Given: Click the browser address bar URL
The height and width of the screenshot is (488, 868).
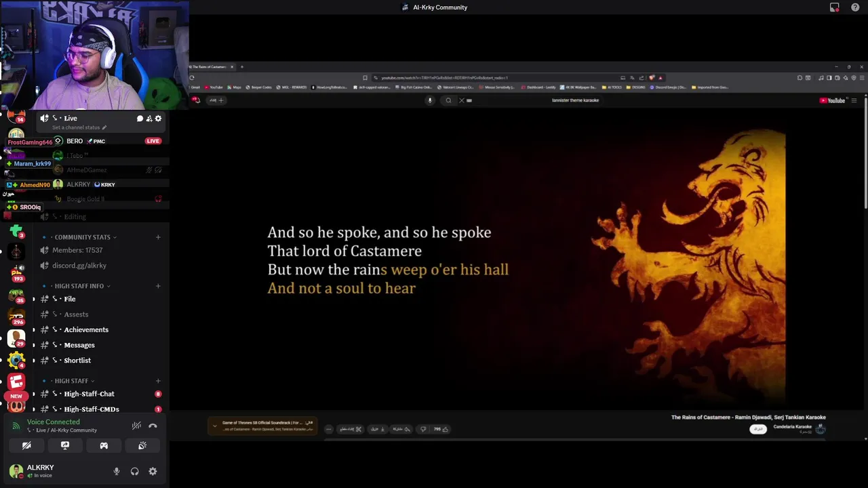Looking at the screenshot, I should click(444, 78).
